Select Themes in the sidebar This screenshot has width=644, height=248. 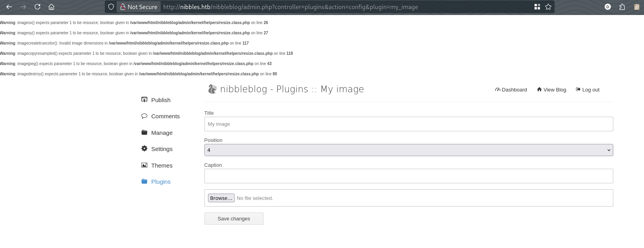pos(161,166)
